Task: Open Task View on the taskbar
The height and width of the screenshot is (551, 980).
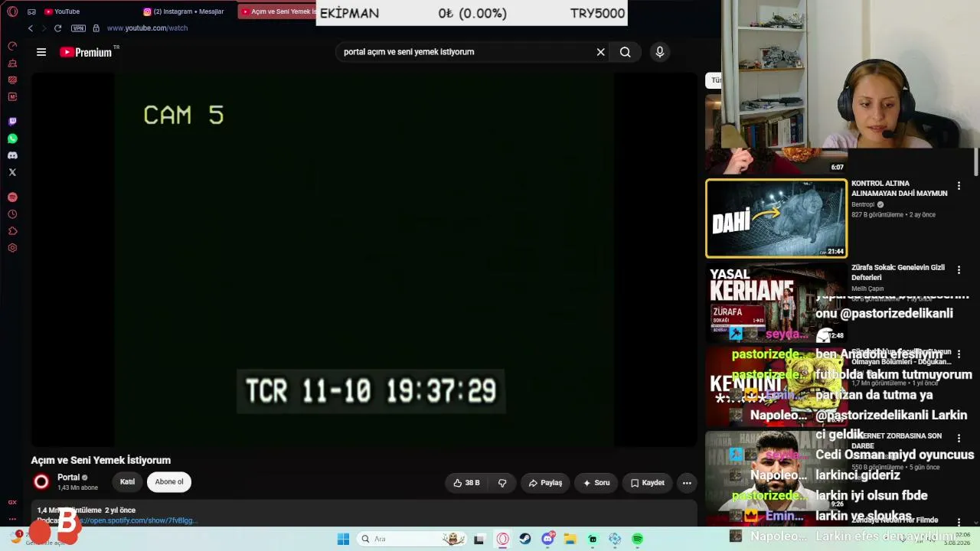Action: tap(479, 540)
